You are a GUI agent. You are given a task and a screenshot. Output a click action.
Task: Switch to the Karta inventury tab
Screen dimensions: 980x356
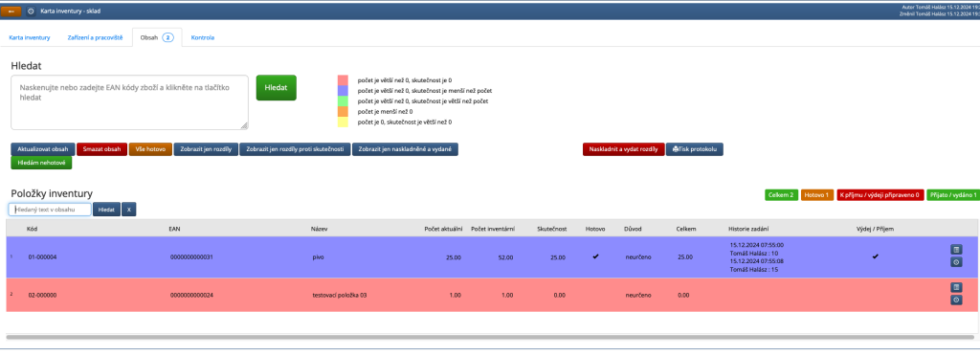click(x=30, y=37)
